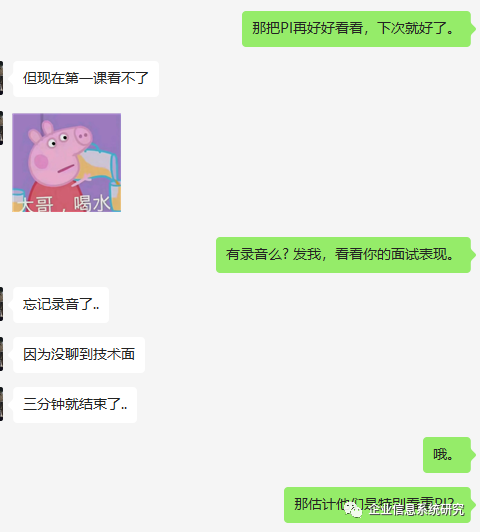The height and width of the screenshot is (532, 480).
Task: Select the message "但现在第一课看不了"
Action: click(x=86, y=79)
